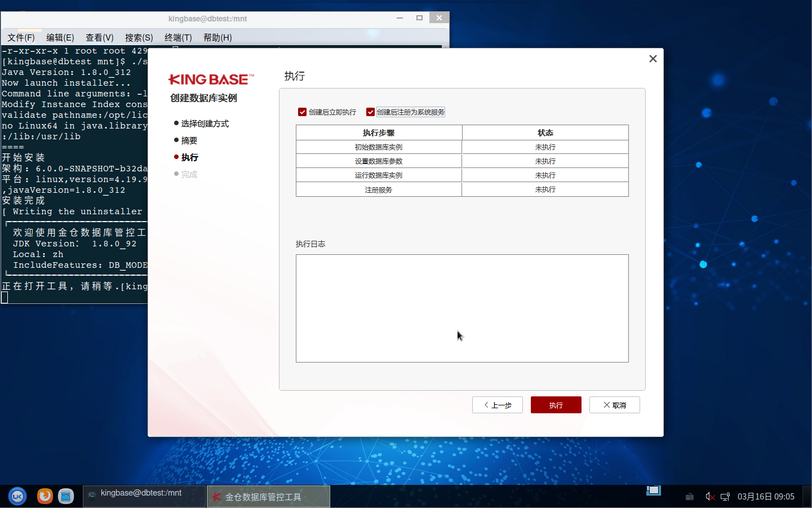
Task: Close the terminal window
Action: [x=439, y=18]
